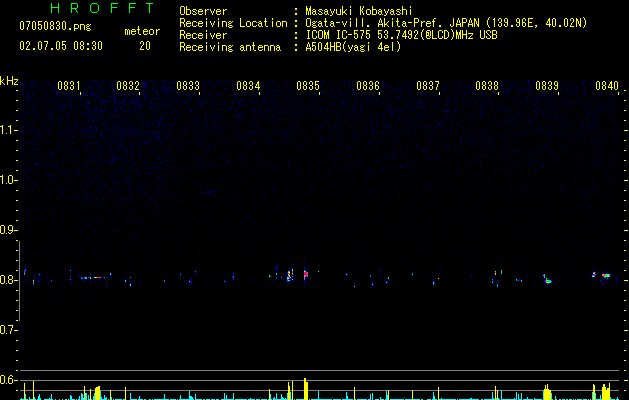
Task: Click the kHz axis unit label
Action: (x=9, y=81)
